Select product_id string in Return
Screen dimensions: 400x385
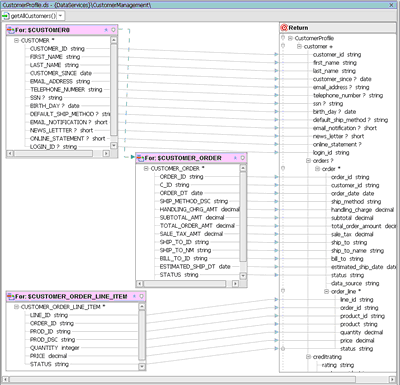point(362,316)
